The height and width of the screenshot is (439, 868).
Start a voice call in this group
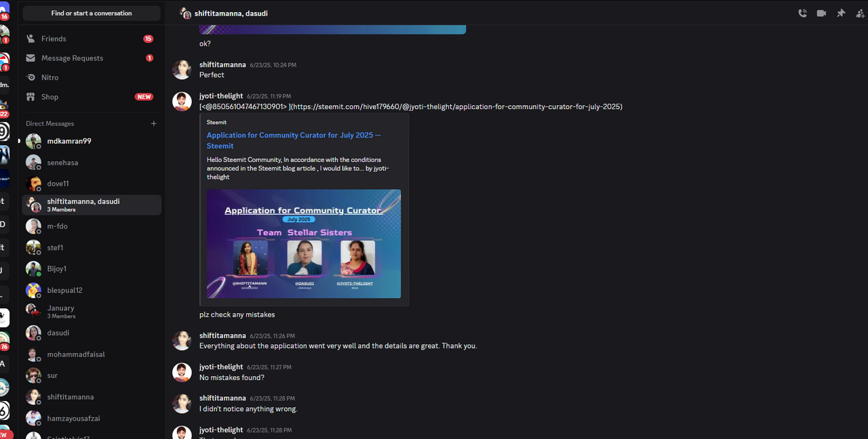pos(802,13)
